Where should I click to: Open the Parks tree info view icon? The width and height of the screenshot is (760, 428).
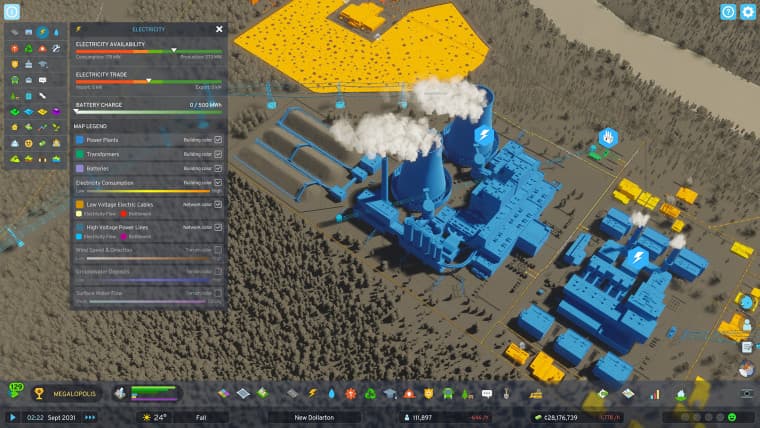[15, 96]
